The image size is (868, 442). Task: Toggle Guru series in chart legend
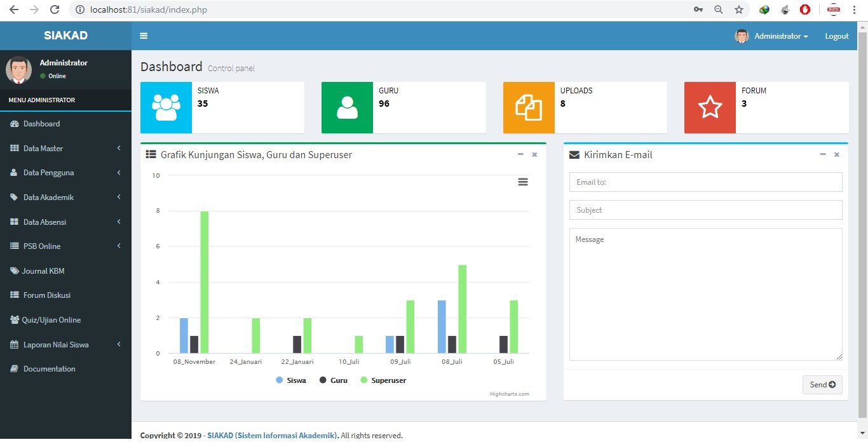point(334,380)
